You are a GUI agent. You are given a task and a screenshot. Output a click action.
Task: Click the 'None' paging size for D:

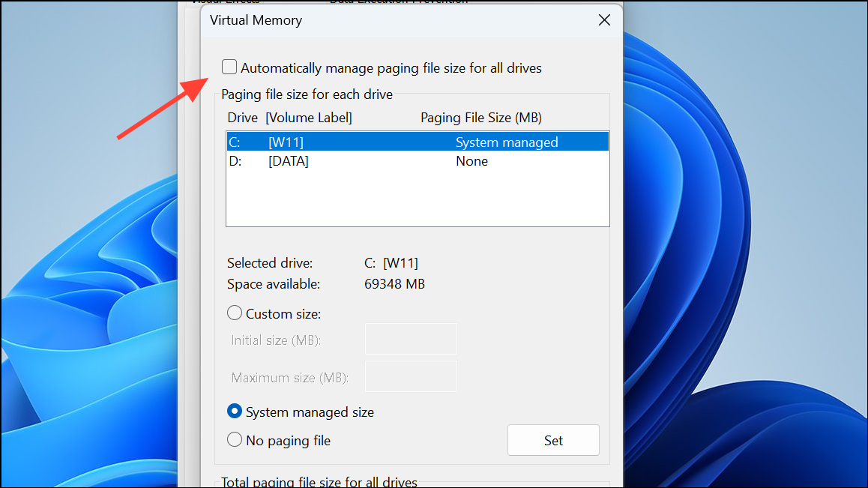click(471, 161)
